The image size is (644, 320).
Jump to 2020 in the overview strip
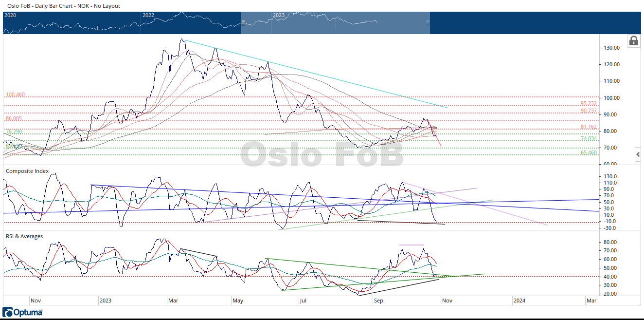click(x=10, y=15)
